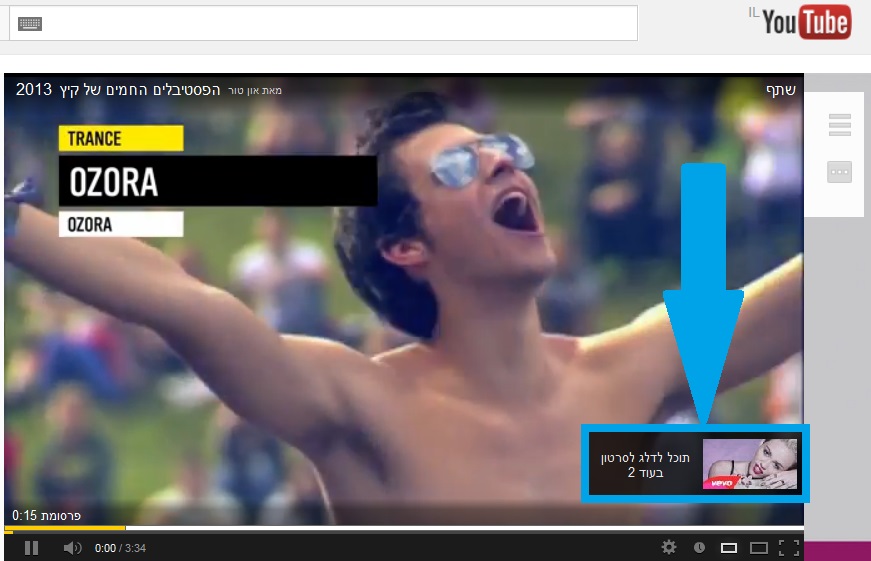
Task: Open the keyboard icon in the search box
Action: (30, 23)
